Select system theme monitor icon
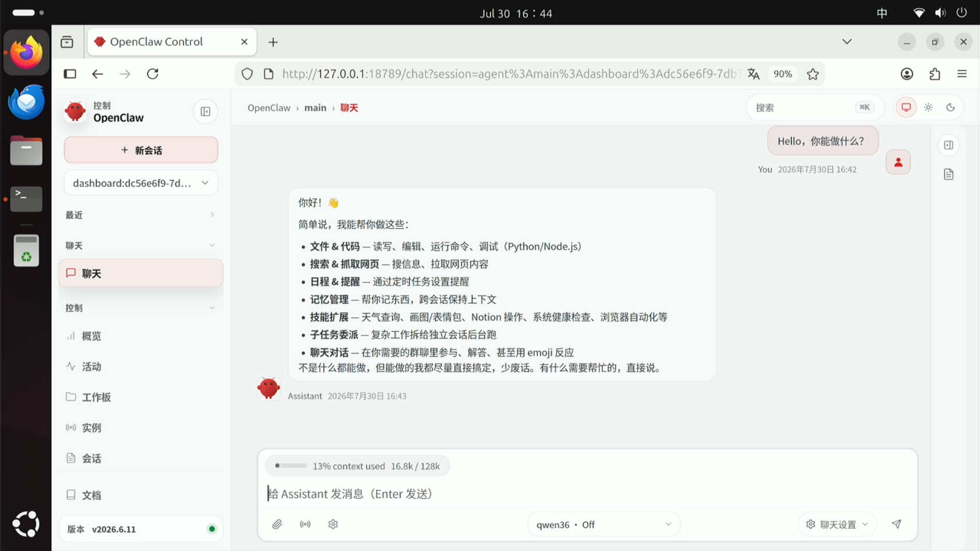This screenshot has width=980, height=551. point(906,107)
